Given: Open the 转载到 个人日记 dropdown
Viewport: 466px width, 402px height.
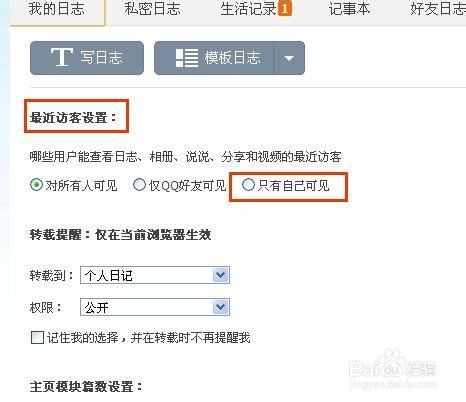Looking at the screenshot, I should point(155,275).
